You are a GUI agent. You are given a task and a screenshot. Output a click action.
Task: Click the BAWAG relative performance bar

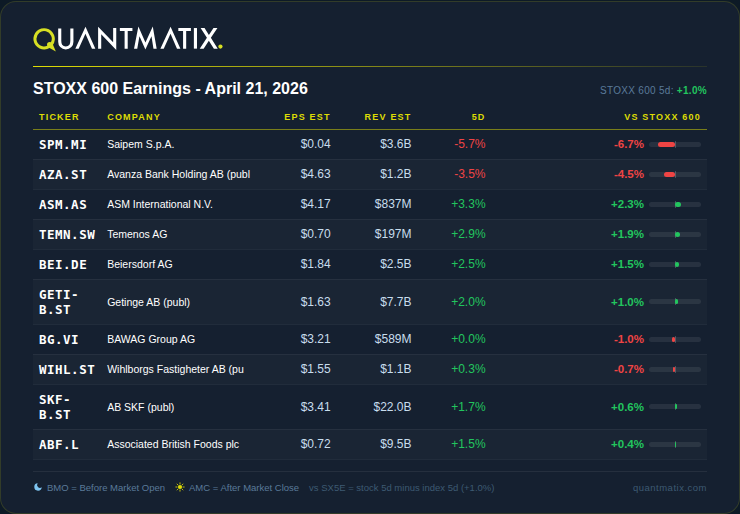675,339
